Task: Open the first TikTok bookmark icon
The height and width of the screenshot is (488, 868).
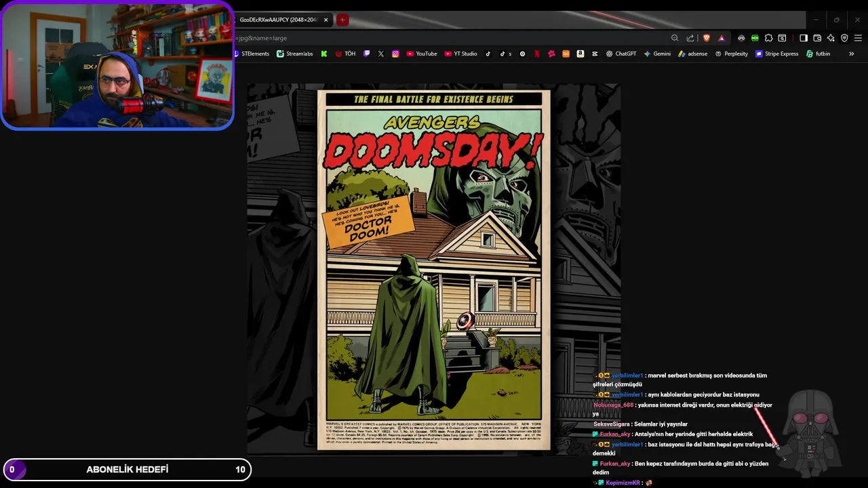Action: coord(488,54)
